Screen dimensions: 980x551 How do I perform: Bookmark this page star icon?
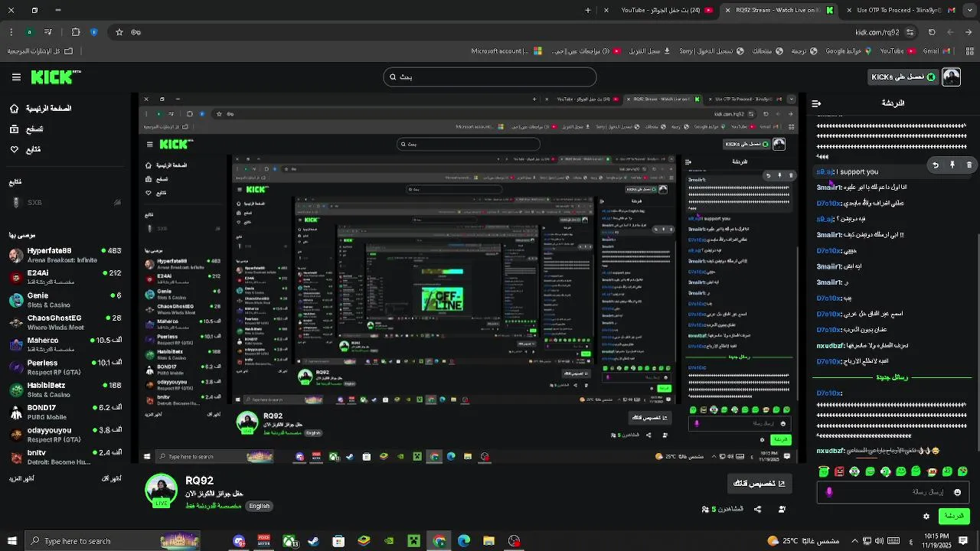[x=119, y=32]
